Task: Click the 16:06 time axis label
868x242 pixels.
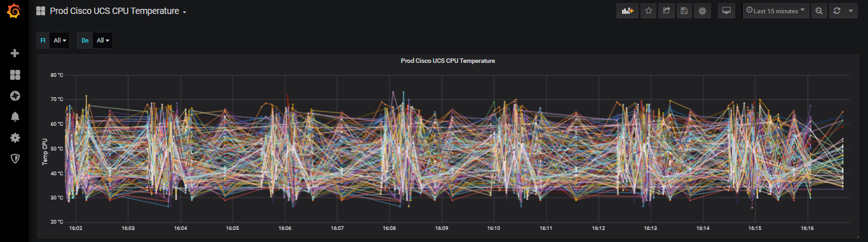Action: 285,227
